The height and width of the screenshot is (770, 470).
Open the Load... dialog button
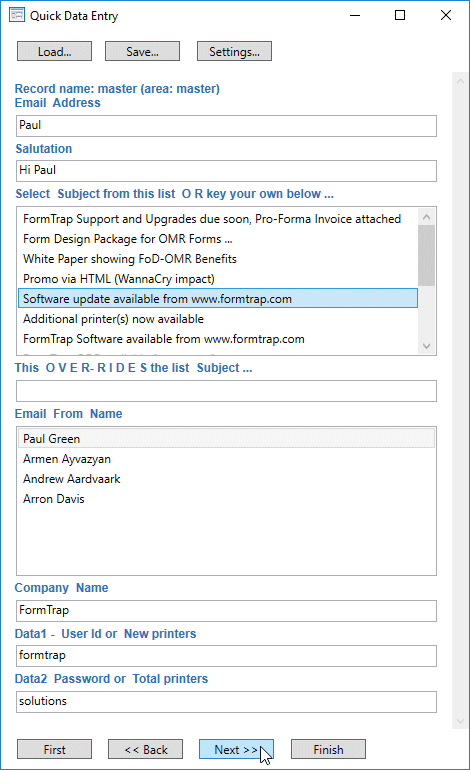tap(55, 52)
